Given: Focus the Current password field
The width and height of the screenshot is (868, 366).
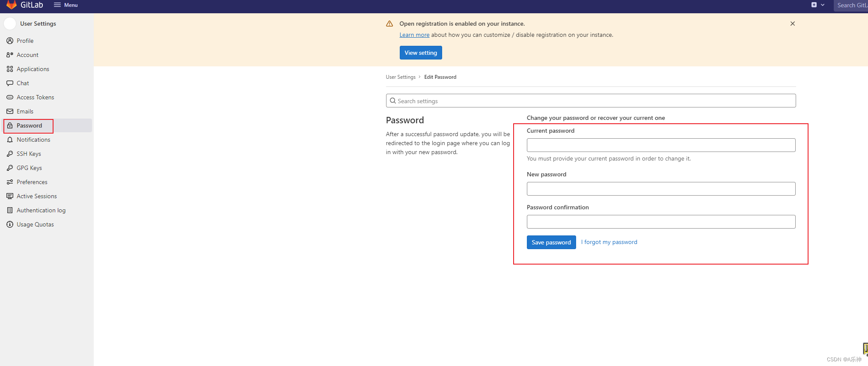Looking at the screenshot, I should (661, 145).
